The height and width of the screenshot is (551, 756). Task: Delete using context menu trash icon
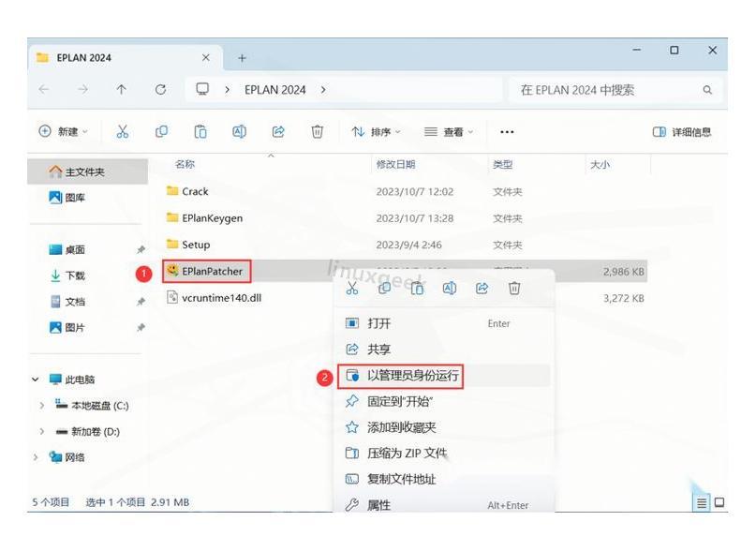click(x=514, y=289)
